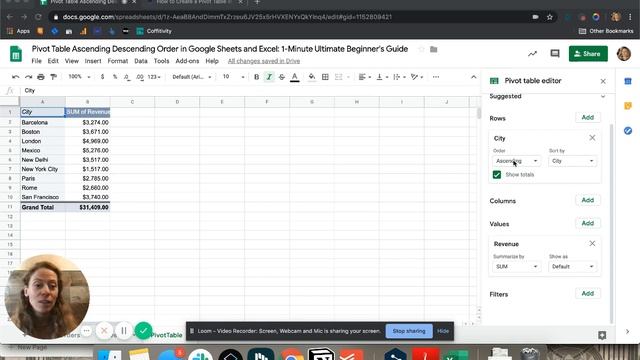The height and width of the screenshot is (360, 640).
Task: Uncheck the Show totals checkbox
Action: (x=497, y=175)
